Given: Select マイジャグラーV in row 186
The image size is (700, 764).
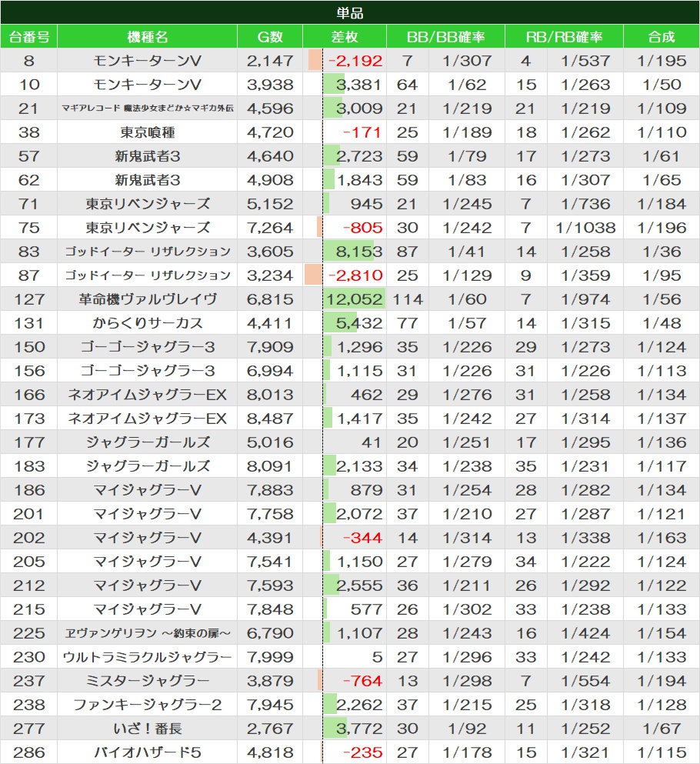Looking at the screenshot, I should point(147,490).
